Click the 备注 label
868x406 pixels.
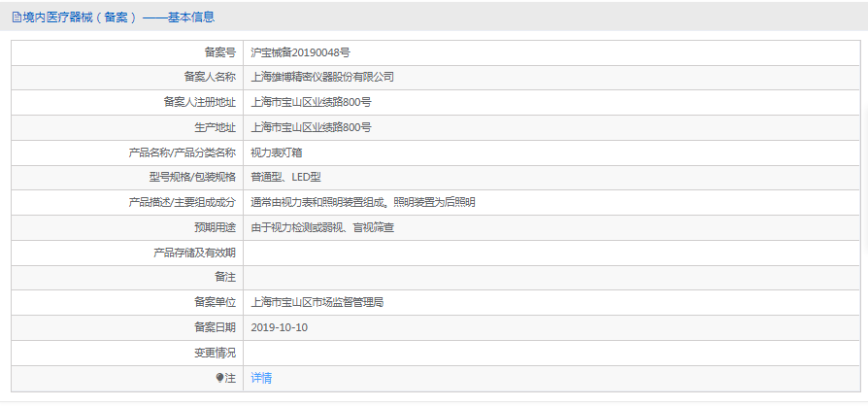pos(225,278)
